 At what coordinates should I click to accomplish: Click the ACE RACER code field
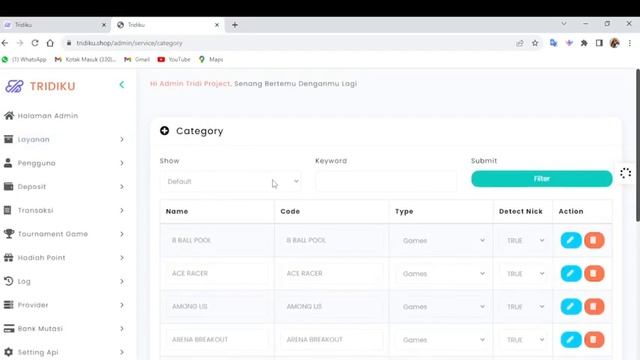click(x=332, y=273)
